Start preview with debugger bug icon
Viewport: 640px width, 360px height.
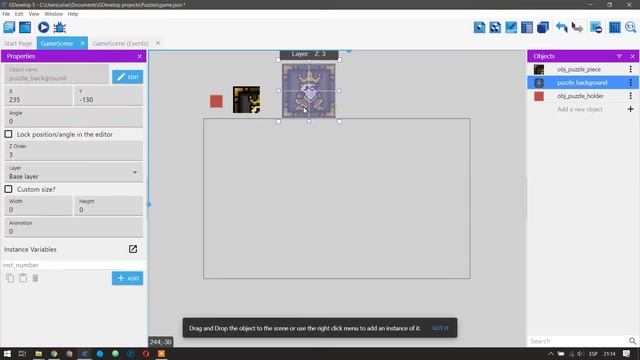click(60, 27)
